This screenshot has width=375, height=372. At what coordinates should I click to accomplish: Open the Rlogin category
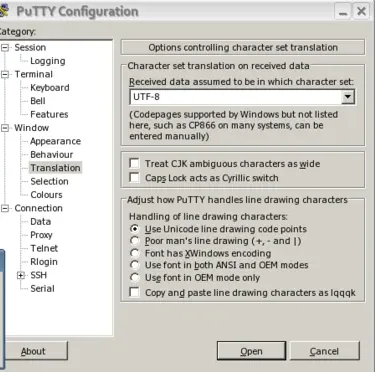click(x=44, y=262)
